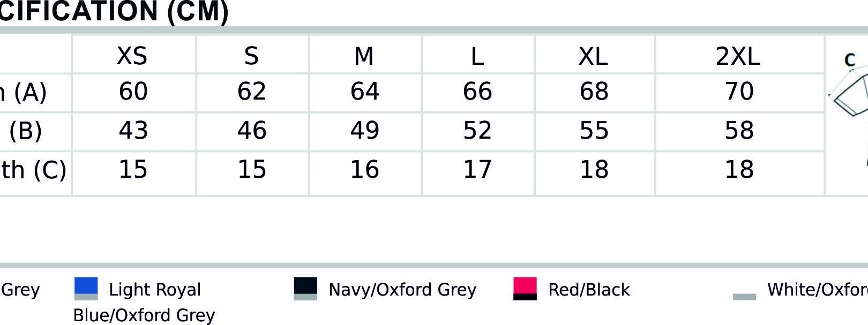Select the XL size column header
The image size is (868, 325).
point(594,56)
